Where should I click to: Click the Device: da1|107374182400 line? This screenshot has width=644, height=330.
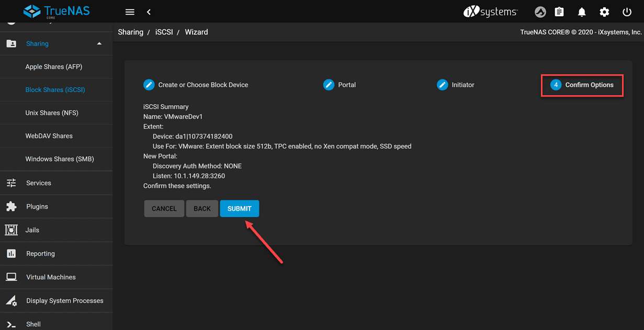pyautogui.click(x=193, y=136)
